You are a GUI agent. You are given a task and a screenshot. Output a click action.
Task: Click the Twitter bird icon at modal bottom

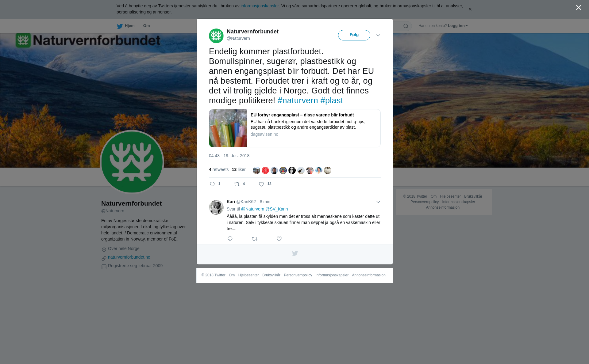(x=295, y=253)
